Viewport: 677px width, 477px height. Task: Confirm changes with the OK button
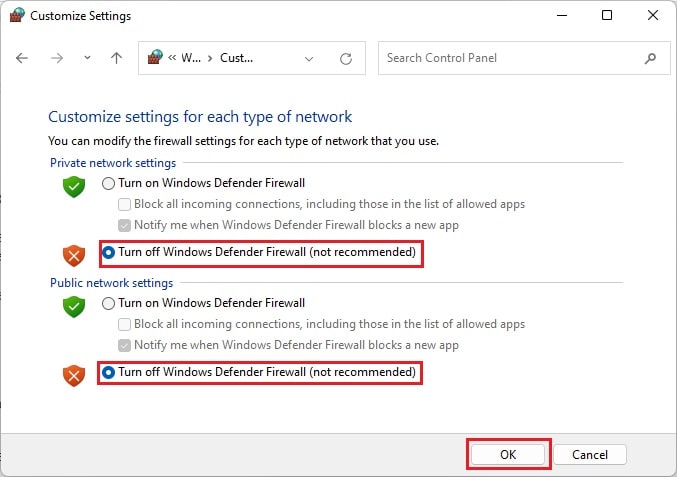pos(508,455)
